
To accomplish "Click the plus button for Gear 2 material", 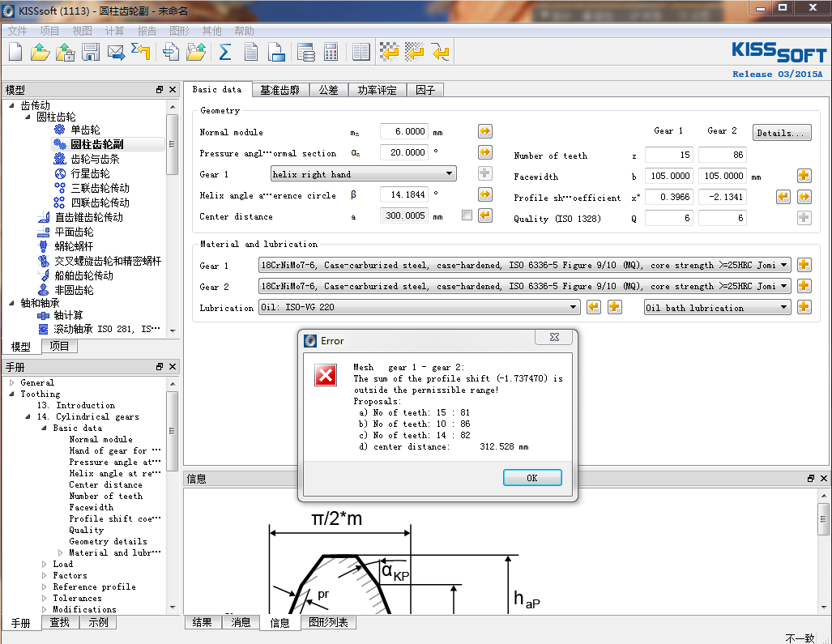I will [x=804, y=286].
